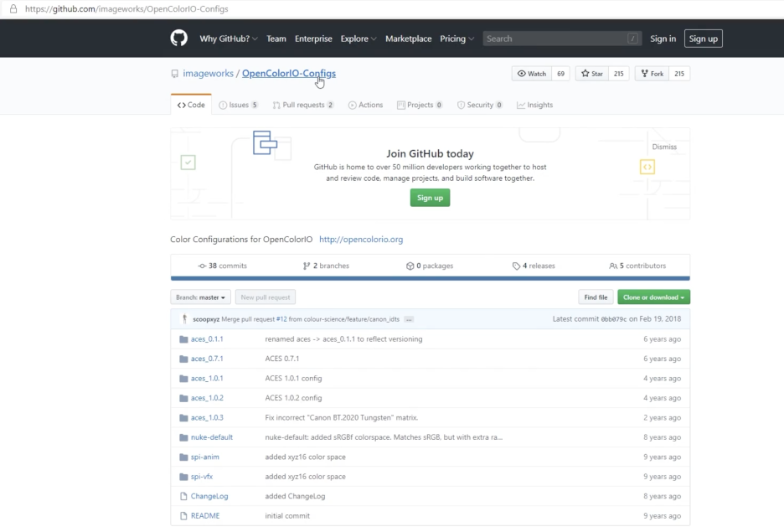Open the aces_0.1.1 folder icon

pyautogui.click(x=183, y=339)
